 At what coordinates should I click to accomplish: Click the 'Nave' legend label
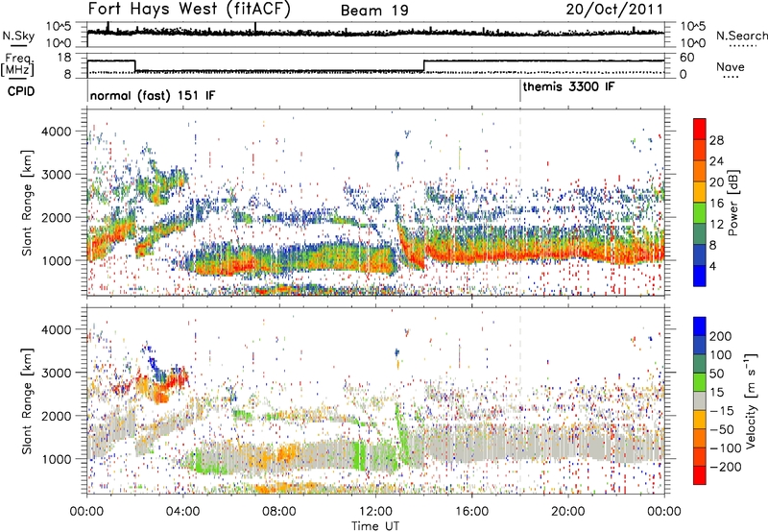tap(731, 67)
